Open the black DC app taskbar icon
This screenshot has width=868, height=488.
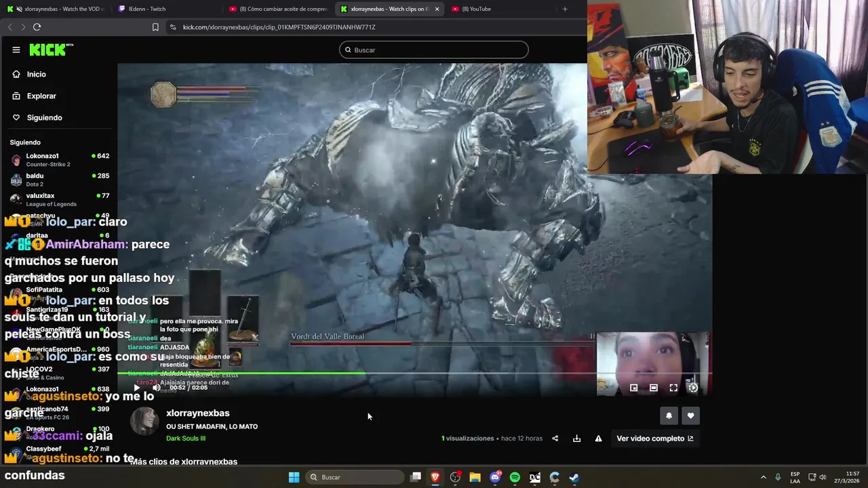click(535, 477)
